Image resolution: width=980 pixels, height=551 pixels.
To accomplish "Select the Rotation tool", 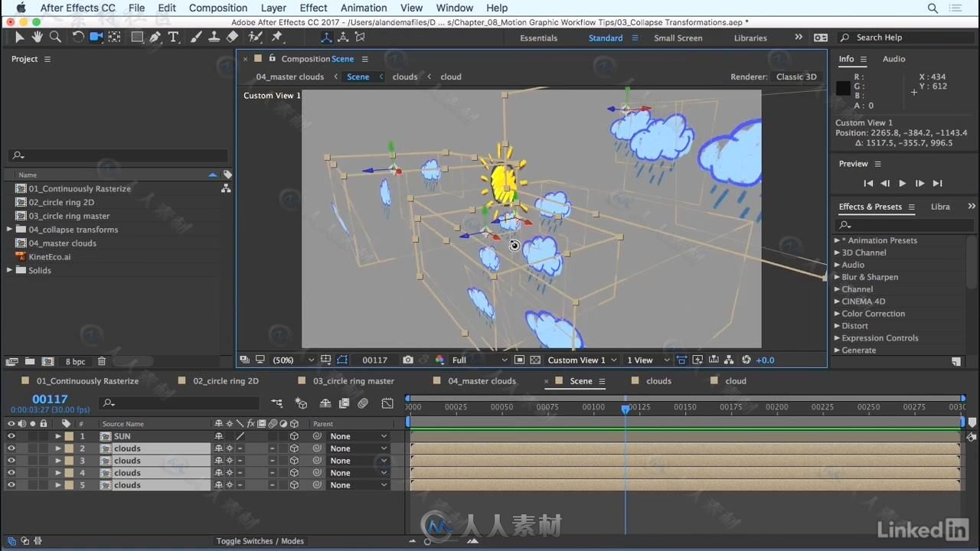I will point(78,37).
